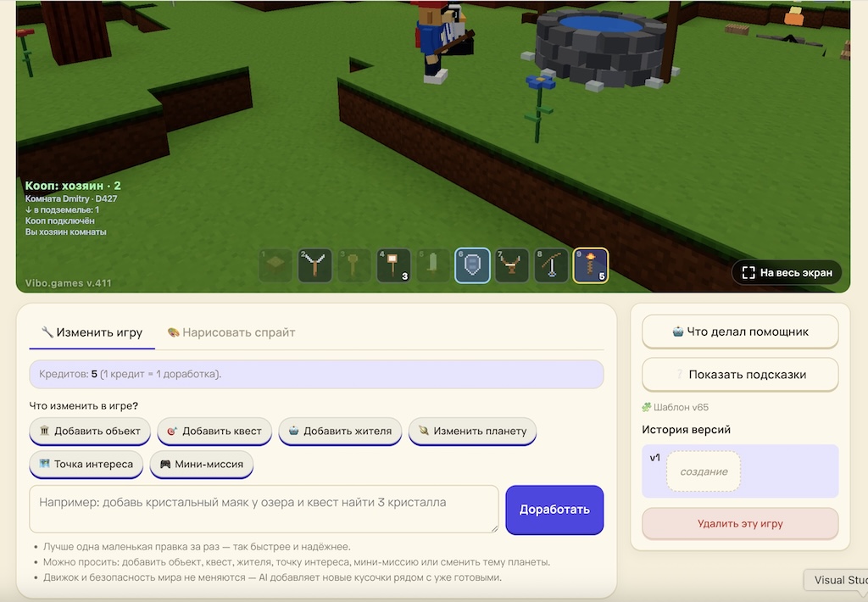
Task: Click the "Кредитов: 5" info bar
Action: [x=317, y=374]
